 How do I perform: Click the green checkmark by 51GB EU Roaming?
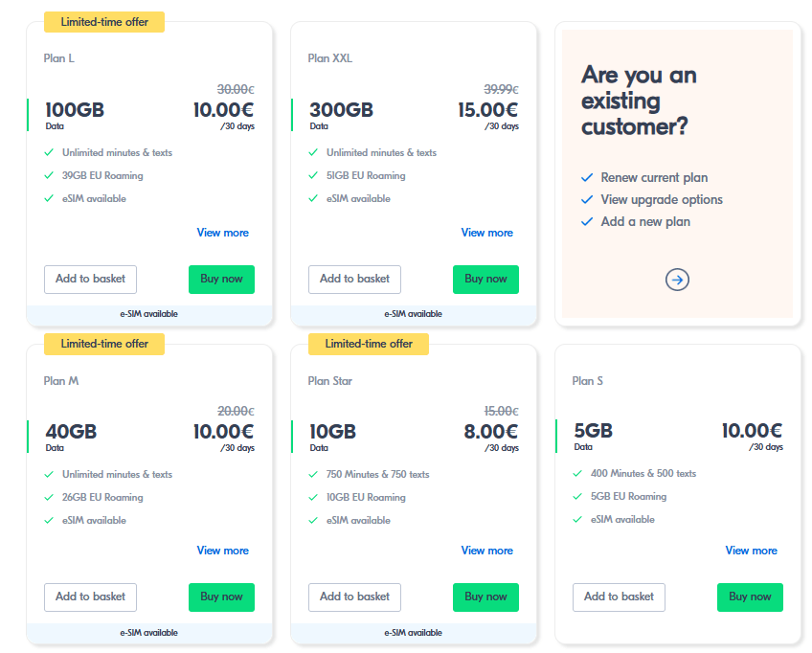tap(313, 175)
